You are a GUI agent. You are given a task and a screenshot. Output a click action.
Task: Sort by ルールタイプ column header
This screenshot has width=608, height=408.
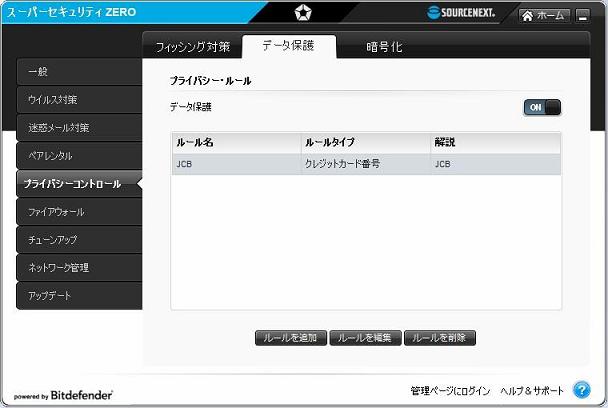pos(366,142)
